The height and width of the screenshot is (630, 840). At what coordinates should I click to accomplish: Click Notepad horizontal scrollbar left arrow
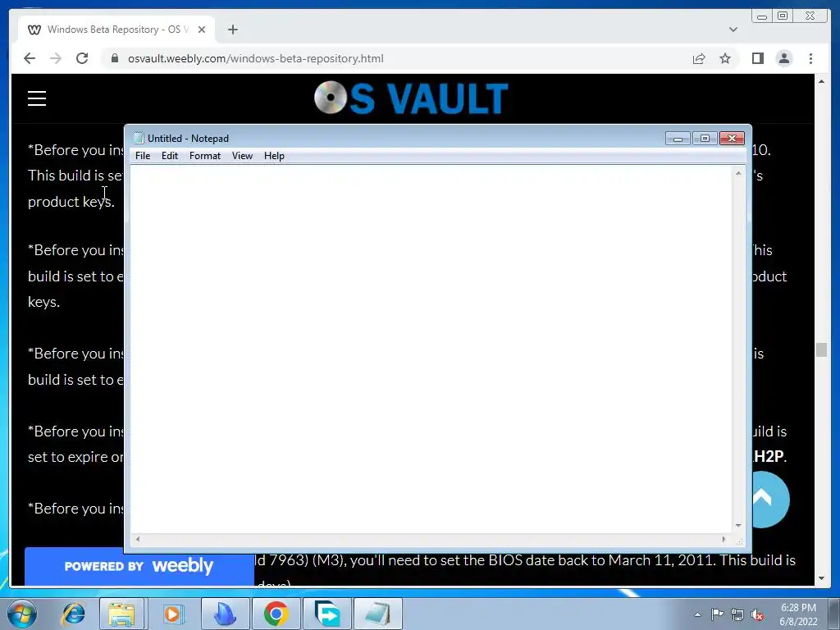[x=138, y=539]
